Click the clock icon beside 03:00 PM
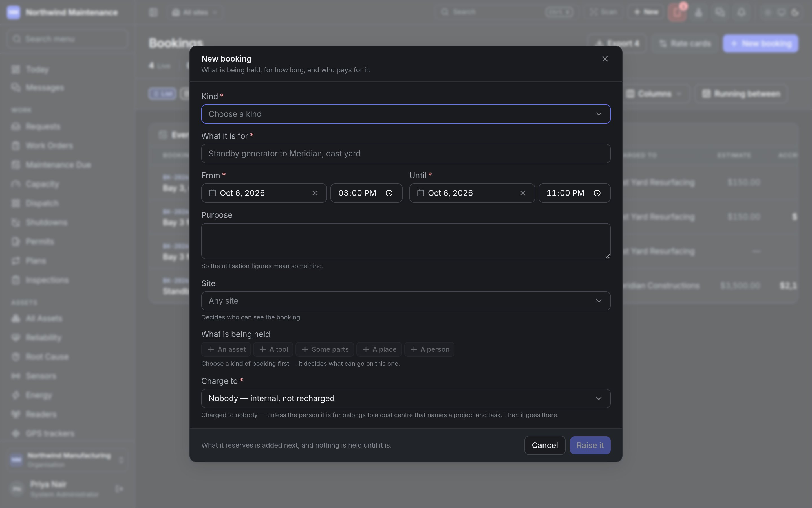 (389, 193)
